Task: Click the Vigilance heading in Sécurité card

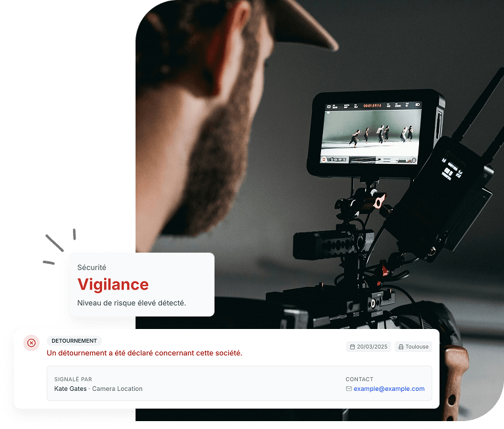Action: tap(113, 284)
